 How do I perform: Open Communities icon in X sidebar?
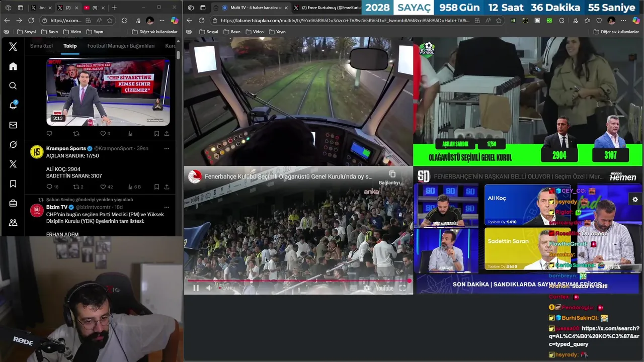13,223
